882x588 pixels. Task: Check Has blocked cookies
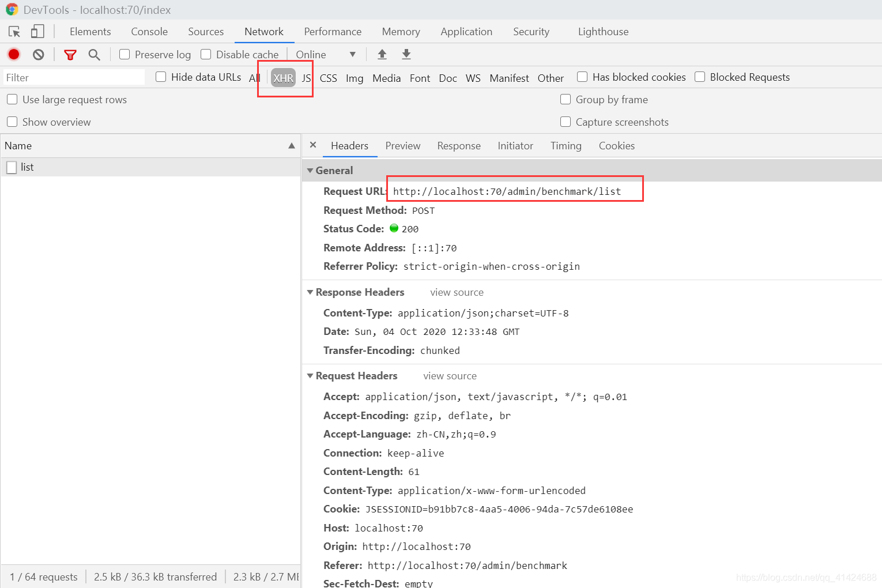tap(582, 77)
